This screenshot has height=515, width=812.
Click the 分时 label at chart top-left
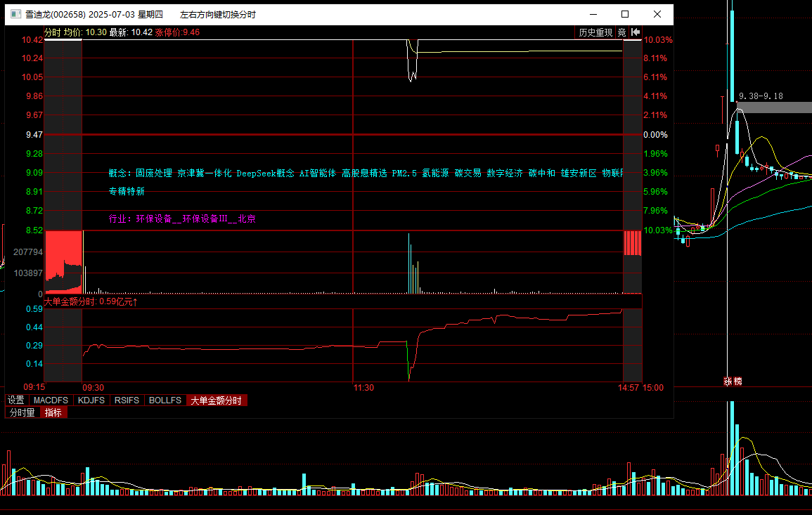(52, 32)
